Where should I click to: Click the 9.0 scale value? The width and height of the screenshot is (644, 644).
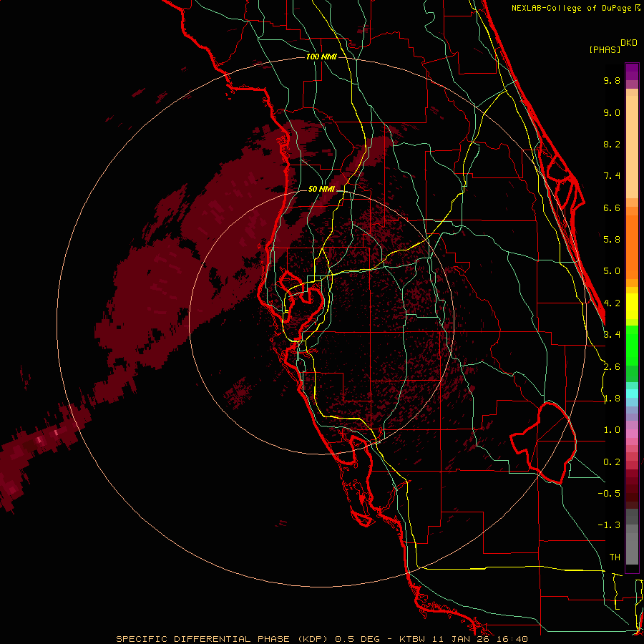coord(612,112)
